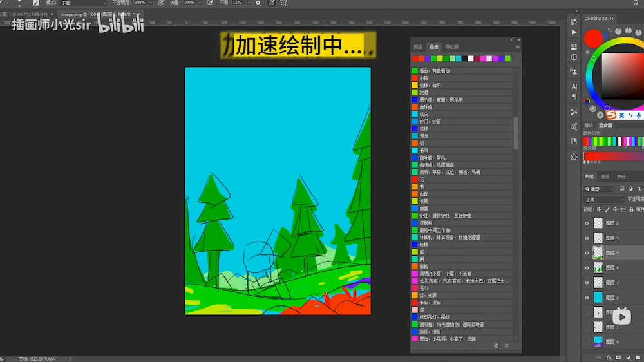Open the Character panel icon
Viewport: 644px width, 362px height.
[574, 86]
